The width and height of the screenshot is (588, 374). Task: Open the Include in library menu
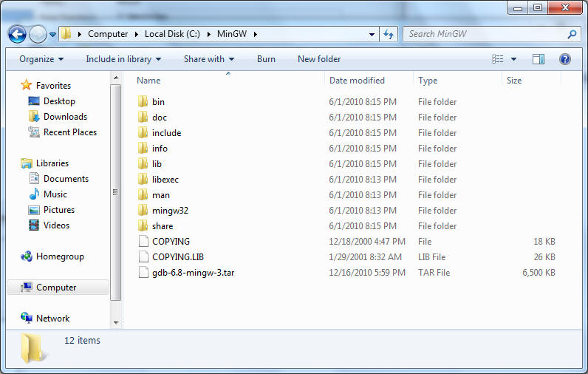coord(123,59)
